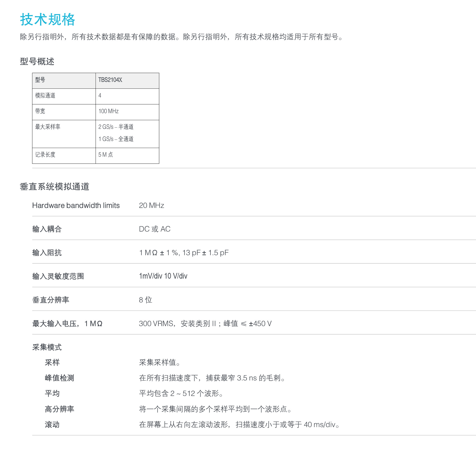Viewport: 476px width, 453px height.
Task: Click the 5 M 点 record length cell
Action: 106,155
